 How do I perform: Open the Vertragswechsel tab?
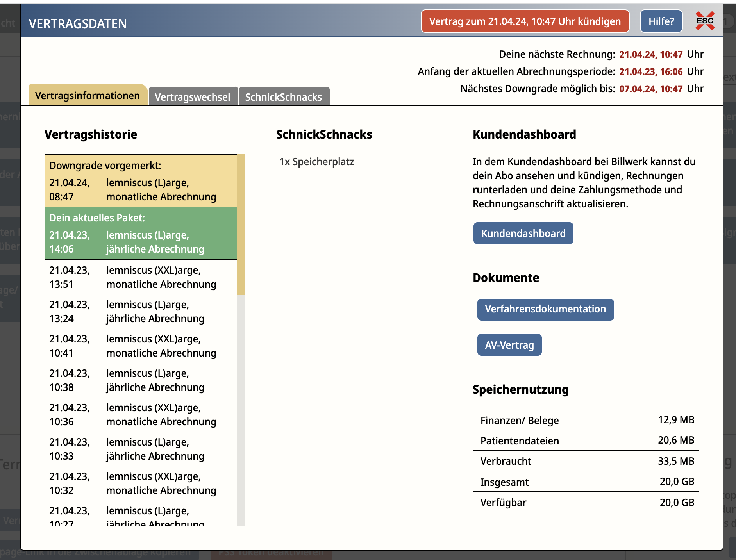coord(193,96)
